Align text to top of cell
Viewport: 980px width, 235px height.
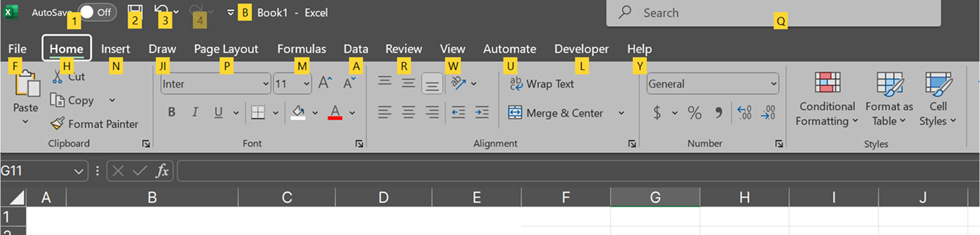coord(385,82)
